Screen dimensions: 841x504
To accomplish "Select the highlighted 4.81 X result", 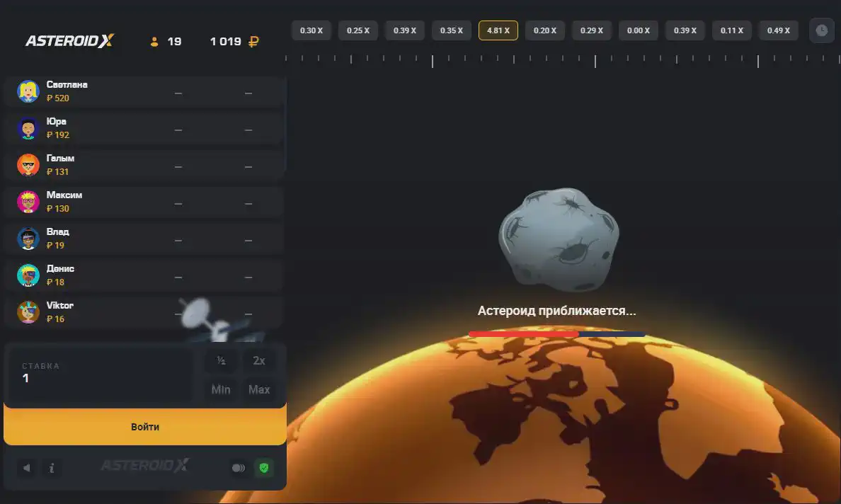I will (498, 30).
